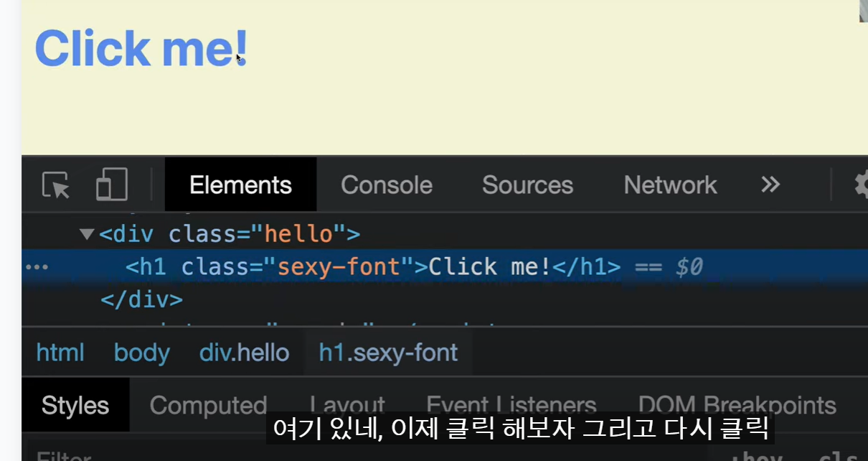This screenshot has width=868, height=461.
Task: Switch to the Elements tab
Action: (x=240, y=185)
